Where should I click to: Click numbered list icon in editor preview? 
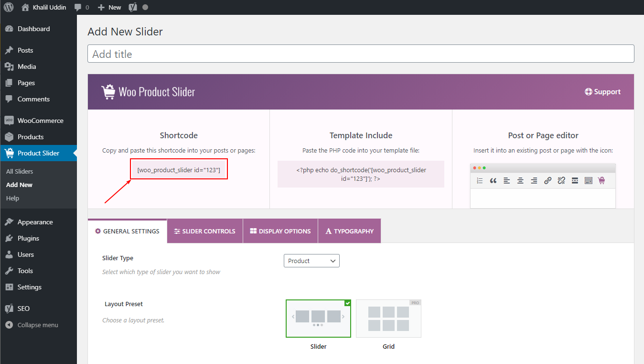480,180
